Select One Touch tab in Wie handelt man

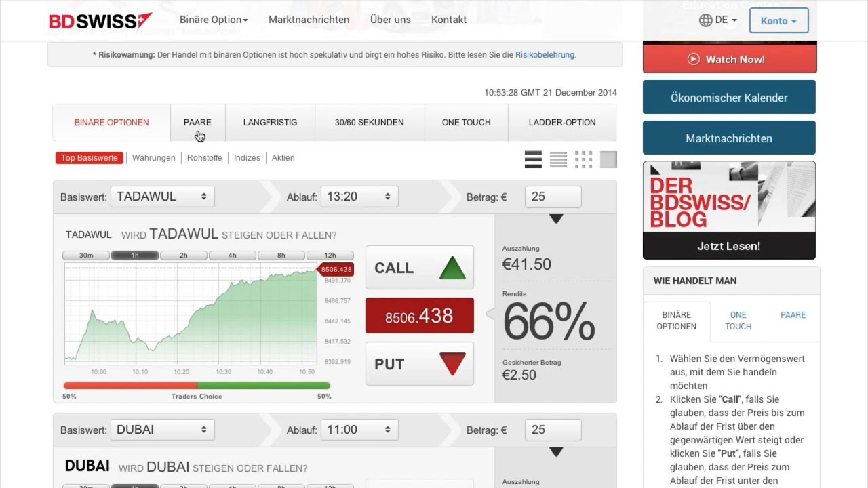click(x=738, y=321)
